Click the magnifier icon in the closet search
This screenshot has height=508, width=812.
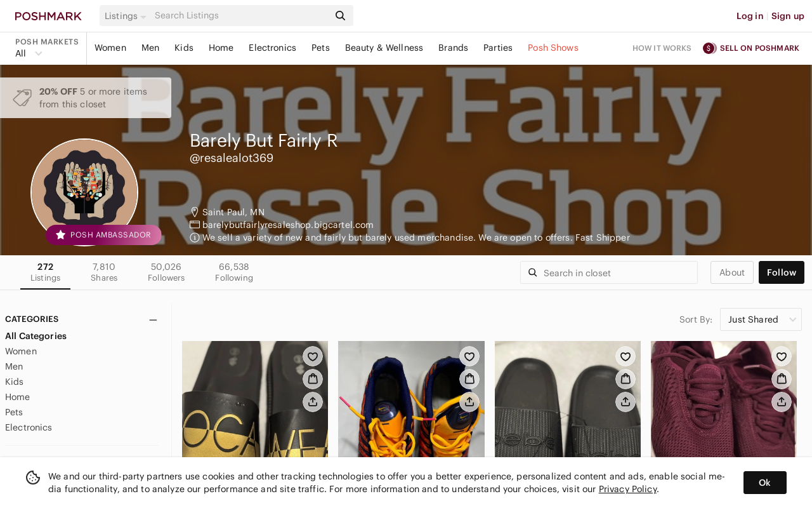click(x=533, y=272)
